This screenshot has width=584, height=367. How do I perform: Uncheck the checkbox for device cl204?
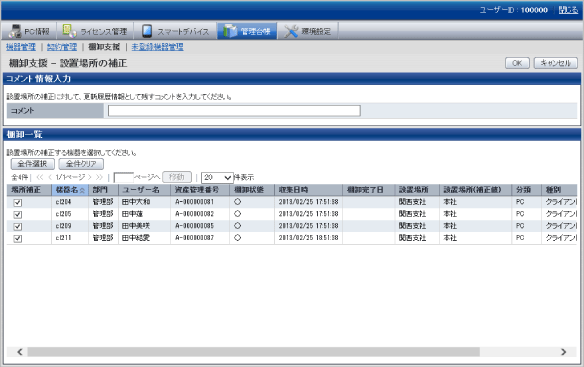click(x=18, y=203)
